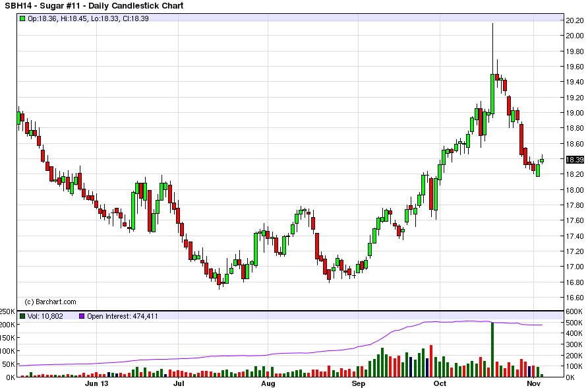Click the 18.20 price axis label
This screenshot has height=388, width=588.
575,174
